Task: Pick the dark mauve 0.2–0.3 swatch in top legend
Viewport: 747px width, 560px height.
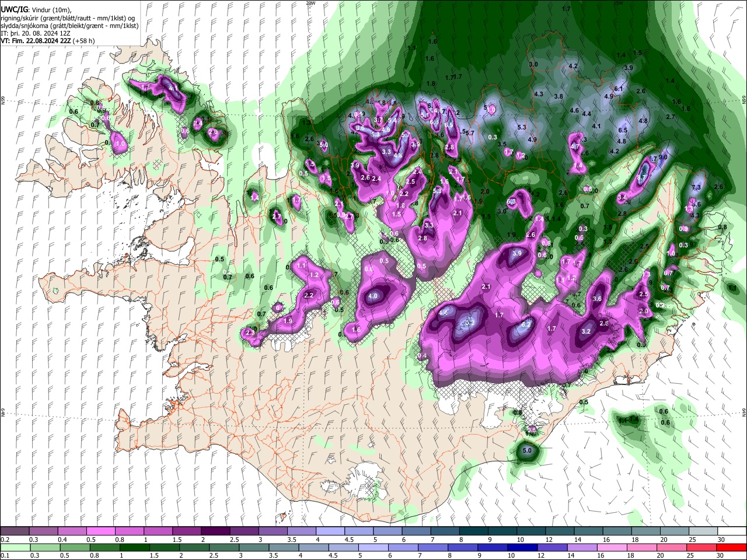Action: 15,531
